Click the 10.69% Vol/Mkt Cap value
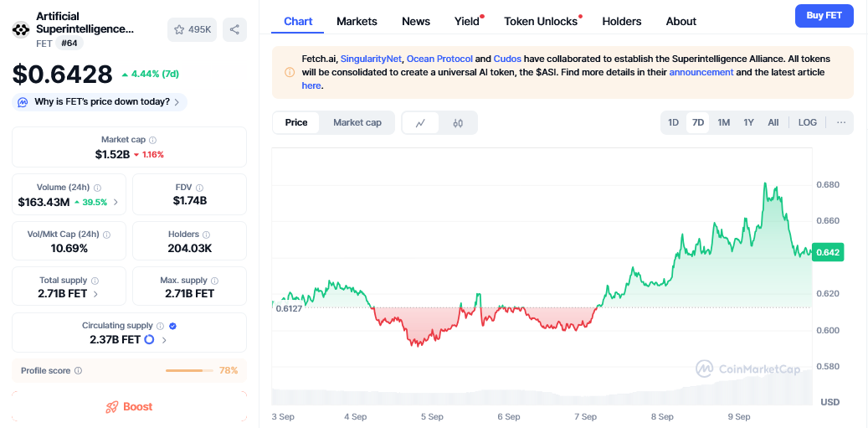Image resolution: width=868 pixels, height=428 pixels. (x=69, y=248)
